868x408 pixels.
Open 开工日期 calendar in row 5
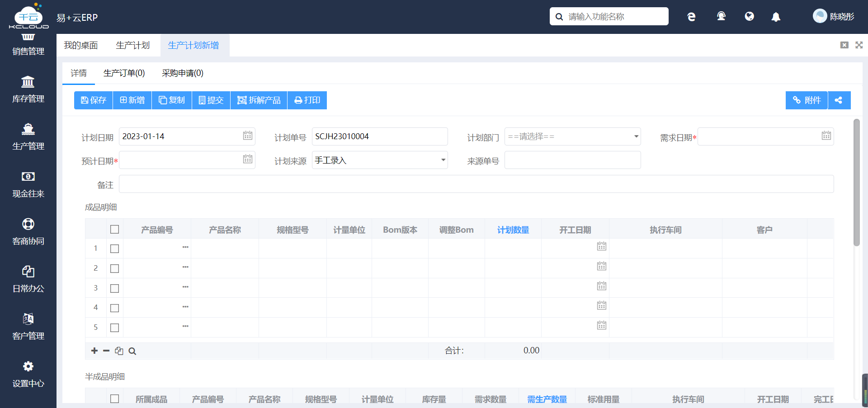(601, 325)
